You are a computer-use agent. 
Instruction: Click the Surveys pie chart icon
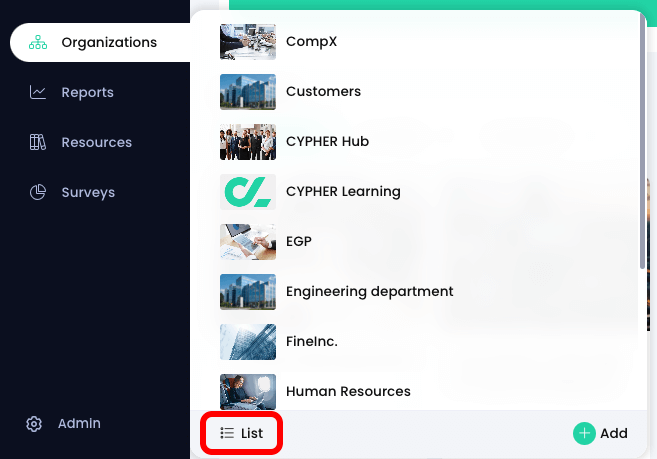[x=38, y=192]
